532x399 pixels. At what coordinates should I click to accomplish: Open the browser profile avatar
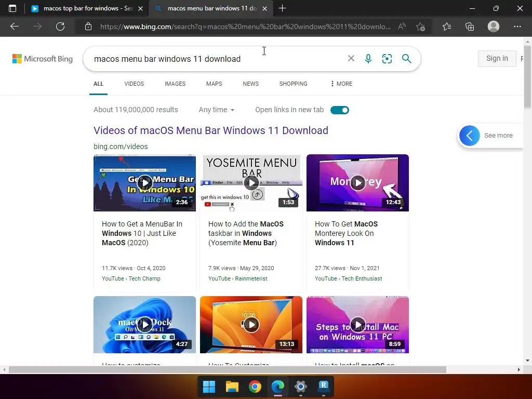[x=494, y=26]
